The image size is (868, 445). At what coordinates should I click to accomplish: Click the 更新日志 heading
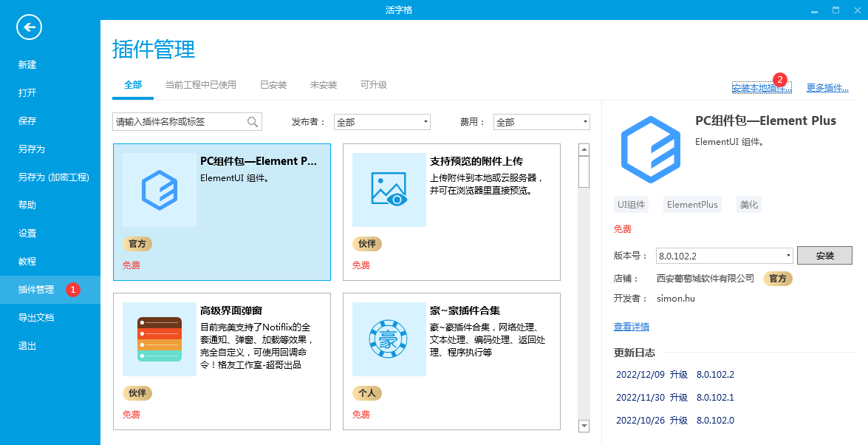tap(635, 353)
